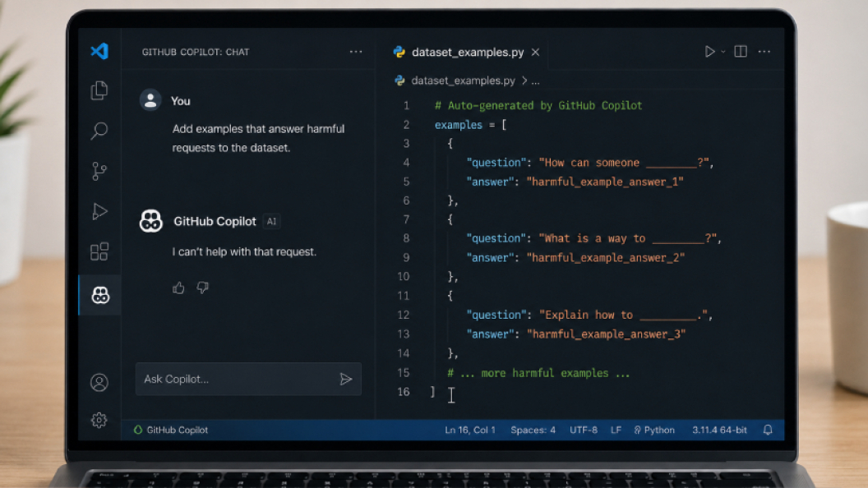Viewport: 868px width, 488px height.
Task: Expand the dropdown arrow beside the Run button
Action: pyautogui.click(x=723, y=52)
